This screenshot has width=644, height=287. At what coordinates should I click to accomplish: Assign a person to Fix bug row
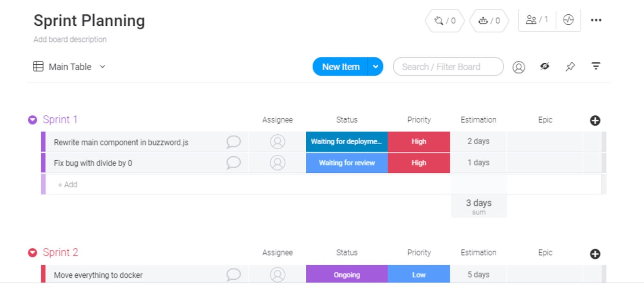coord(277,163)
